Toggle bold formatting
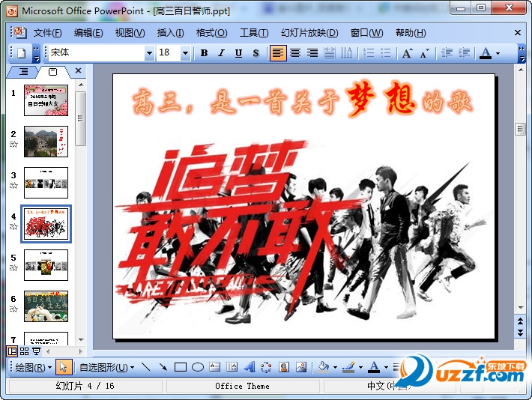Viewport: 532px width, 400px height. pyautogui.click(x=204, y=53)
